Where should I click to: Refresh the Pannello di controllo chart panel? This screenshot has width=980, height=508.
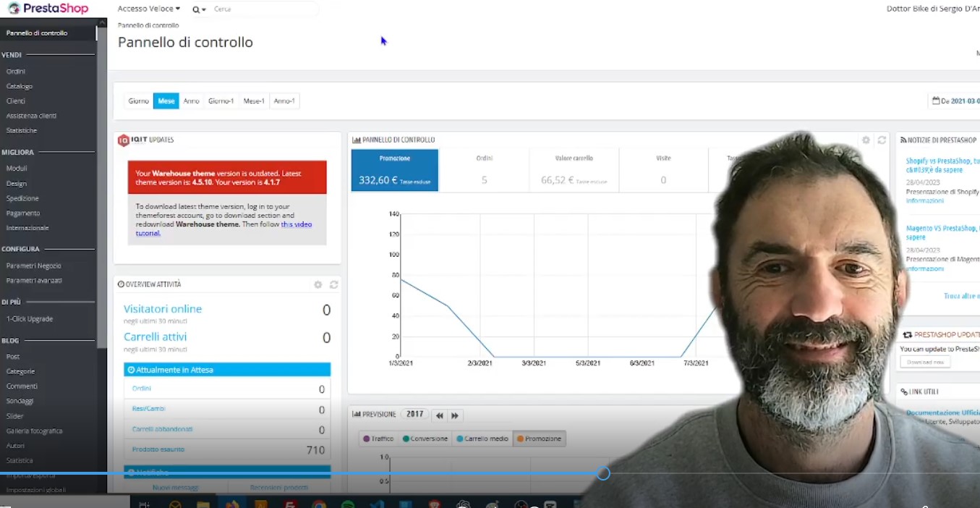pos(882,140)
